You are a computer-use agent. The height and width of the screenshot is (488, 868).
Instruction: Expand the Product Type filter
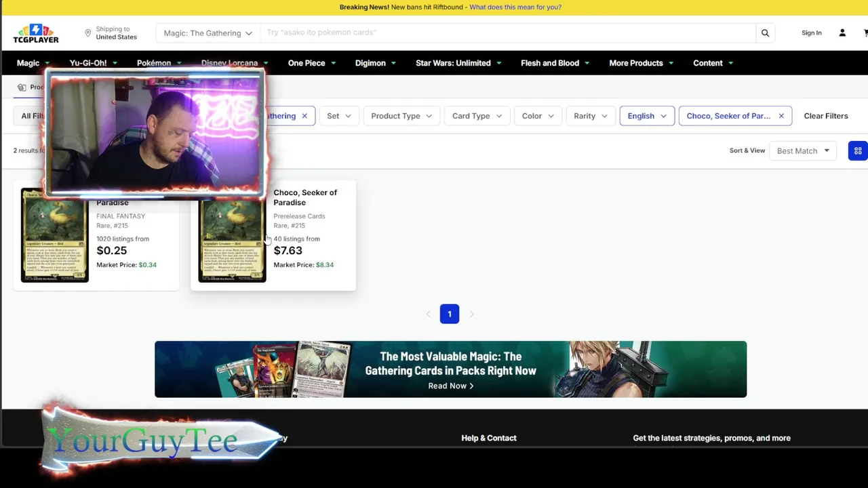tap(401, 116)
